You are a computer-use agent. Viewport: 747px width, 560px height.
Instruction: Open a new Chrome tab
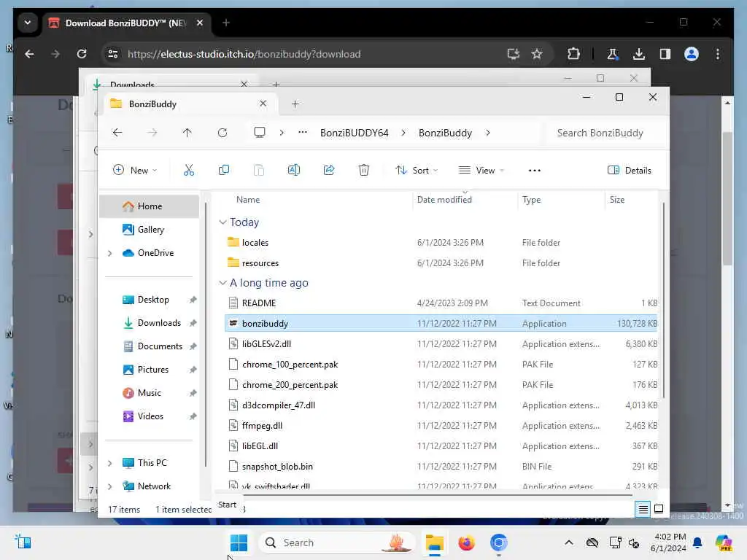click(x=226, y=23)
